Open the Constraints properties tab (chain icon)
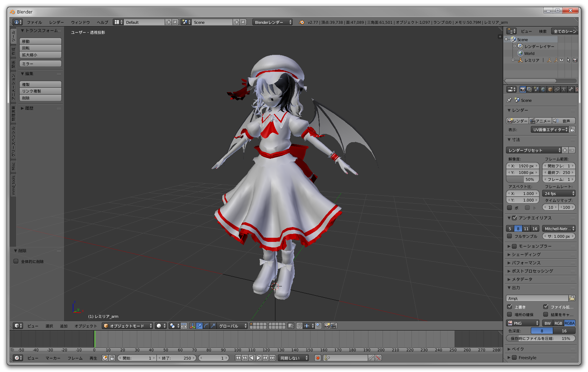This screenshot has height=372, width=588. (x=557, y=89)
